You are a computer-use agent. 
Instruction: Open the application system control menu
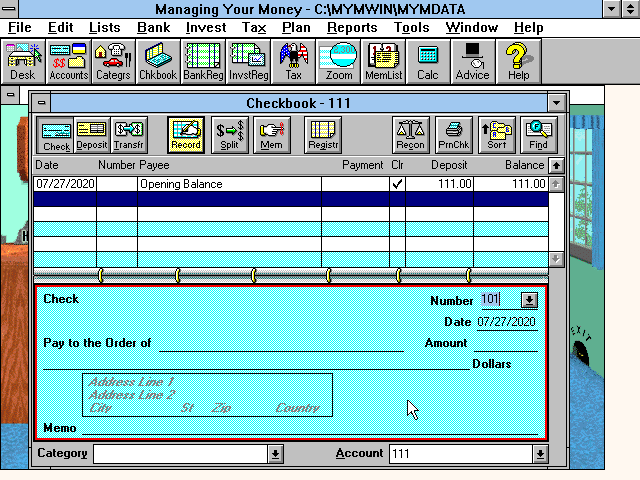click(9, 9)
